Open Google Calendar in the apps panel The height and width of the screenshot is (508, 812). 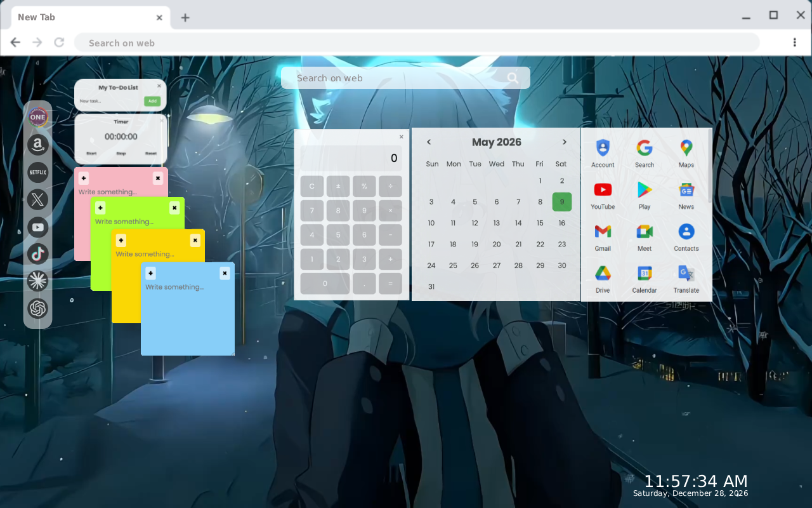pos(645,279)
